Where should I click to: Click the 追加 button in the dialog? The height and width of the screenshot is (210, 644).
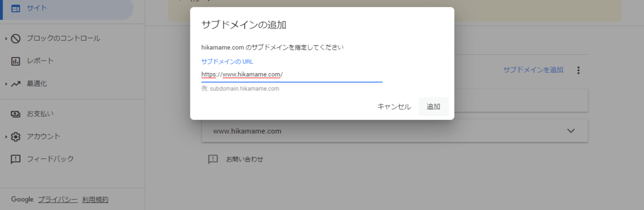click(433, 106)
